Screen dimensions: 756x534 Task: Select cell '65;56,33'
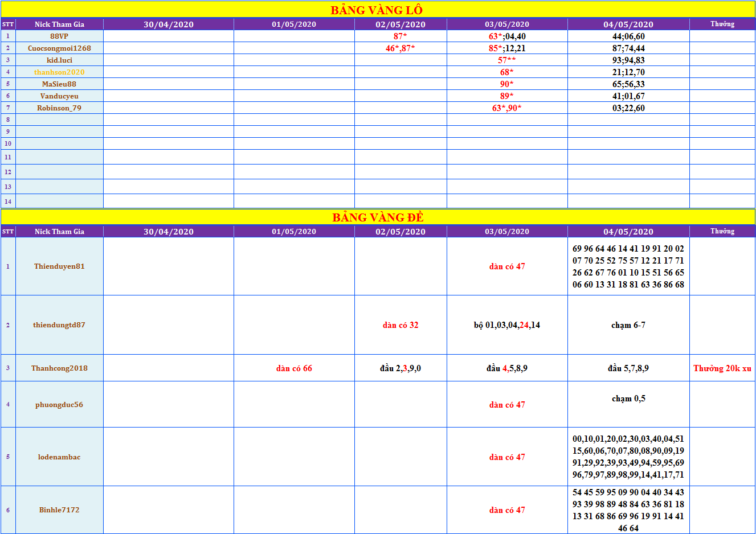pos(628,84)
